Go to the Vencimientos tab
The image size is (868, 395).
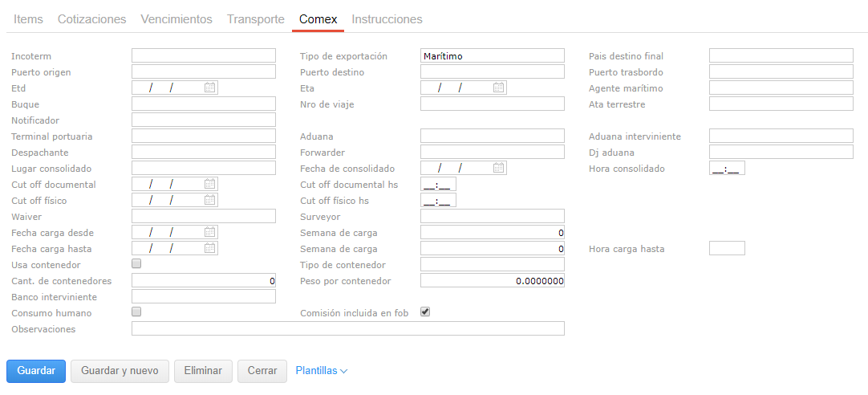click(176, 19)
